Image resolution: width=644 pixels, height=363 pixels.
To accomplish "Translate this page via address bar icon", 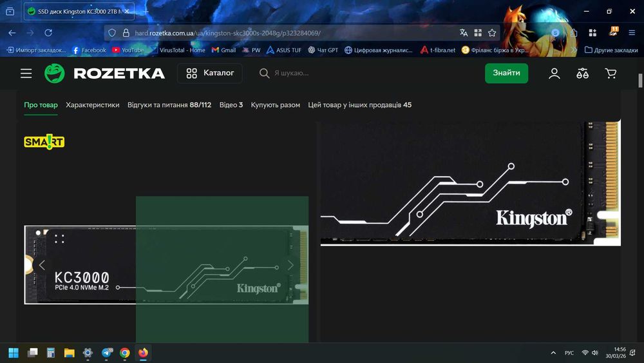I will [464, 32].
